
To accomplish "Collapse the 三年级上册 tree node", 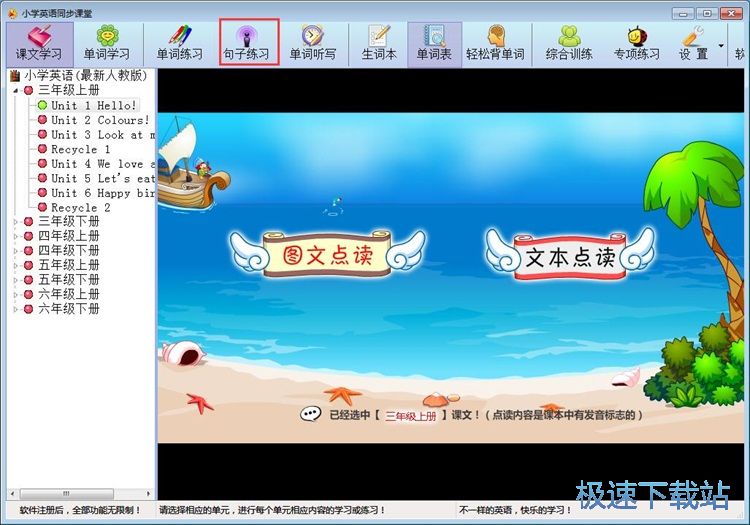I will (x=16, y=90).
